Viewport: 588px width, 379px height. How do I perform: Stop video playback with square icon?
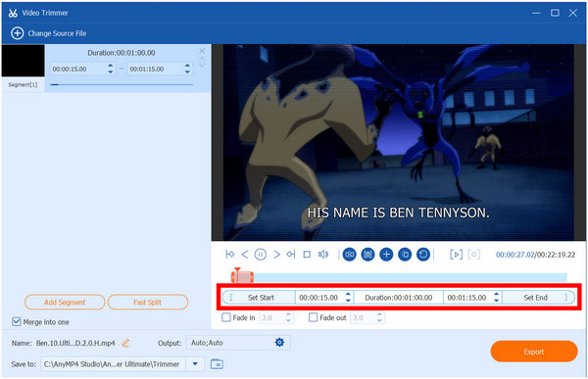click(307, 255)
